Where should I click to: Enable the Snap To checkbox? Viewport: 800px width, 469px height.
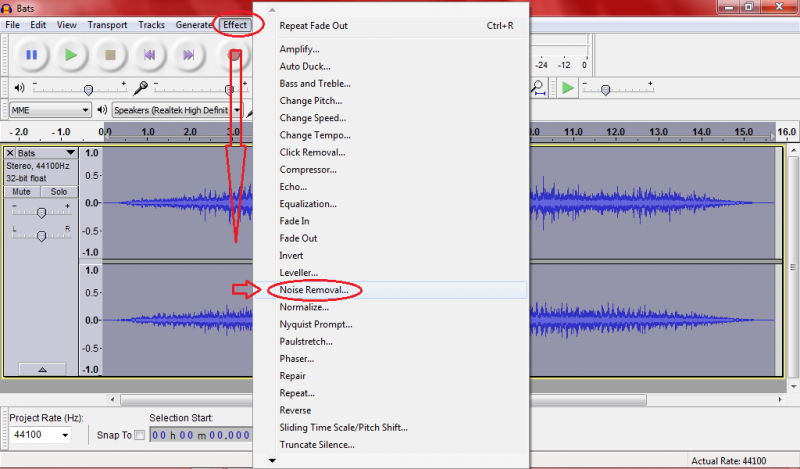(139, 435)
